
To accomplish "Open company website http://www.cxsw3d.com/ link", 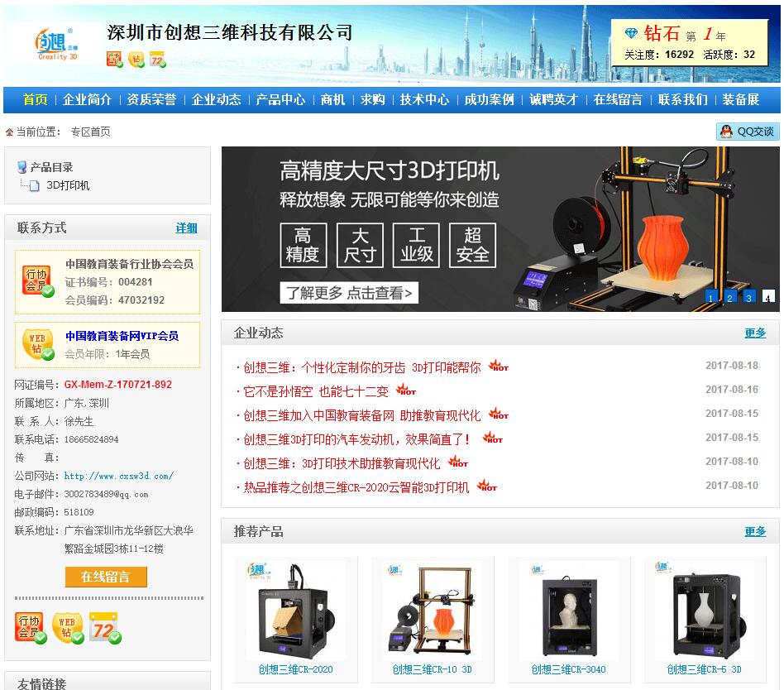I will point(119,476).
